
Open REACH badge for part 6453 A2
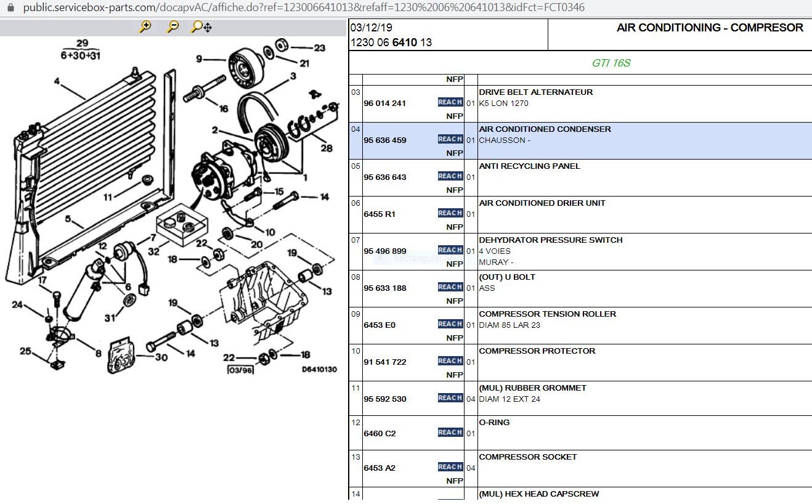(450, 467)
